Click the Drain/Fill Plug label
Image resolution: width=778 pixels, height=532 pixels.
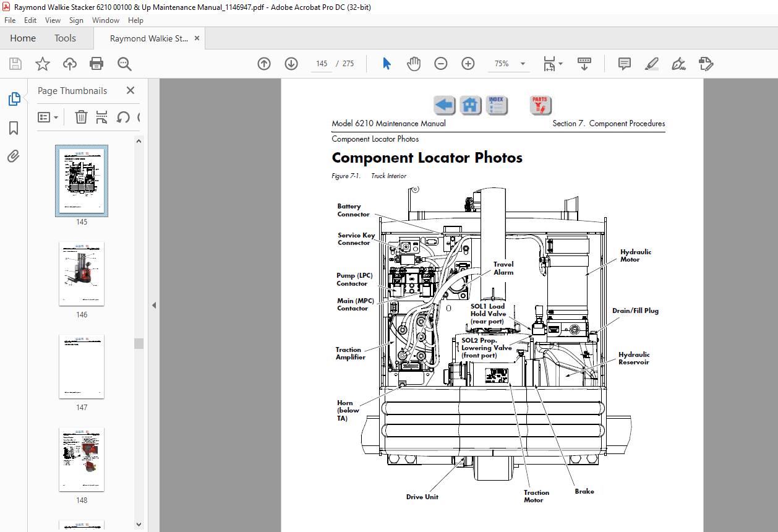click(x=635, y=311)
